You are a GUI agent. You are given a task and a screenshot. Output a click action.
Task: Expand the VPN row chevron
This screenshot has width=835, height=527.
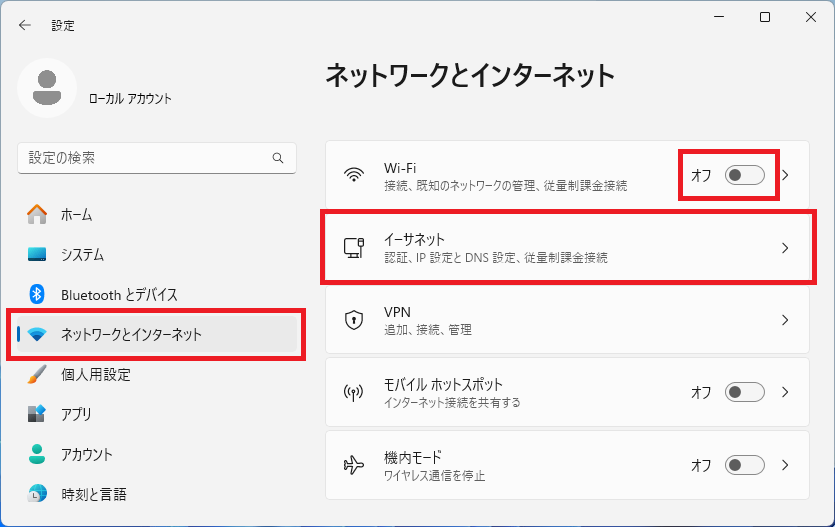[786, 320]
